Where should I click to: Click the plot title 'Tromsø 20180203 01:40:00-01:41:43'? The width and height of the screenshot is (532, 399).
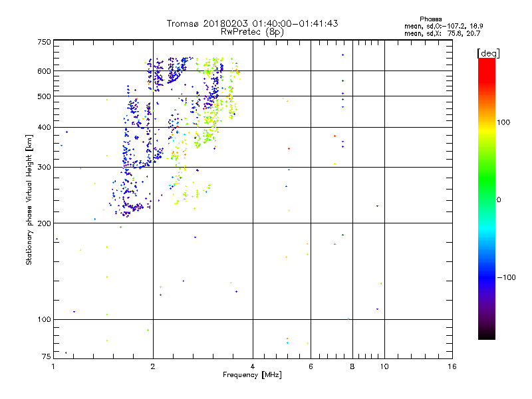coord(252,23)
